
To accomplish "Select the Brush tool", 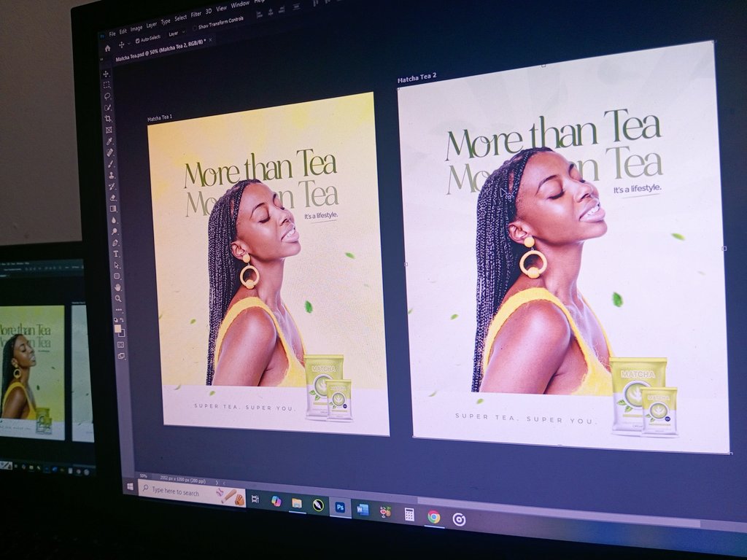I will pos(111,164).
